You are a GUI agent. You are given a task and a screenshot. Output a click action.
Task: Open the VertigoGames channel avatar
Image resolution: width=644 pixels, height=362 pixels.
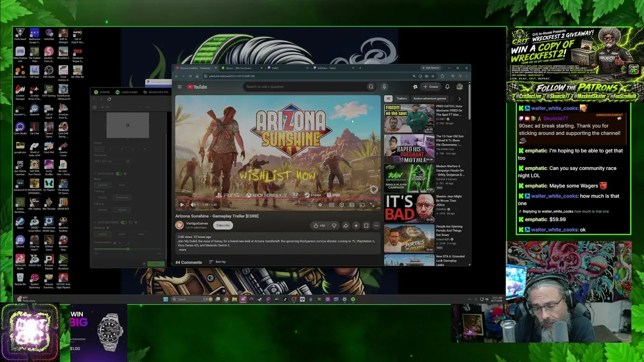coord(180,225)
